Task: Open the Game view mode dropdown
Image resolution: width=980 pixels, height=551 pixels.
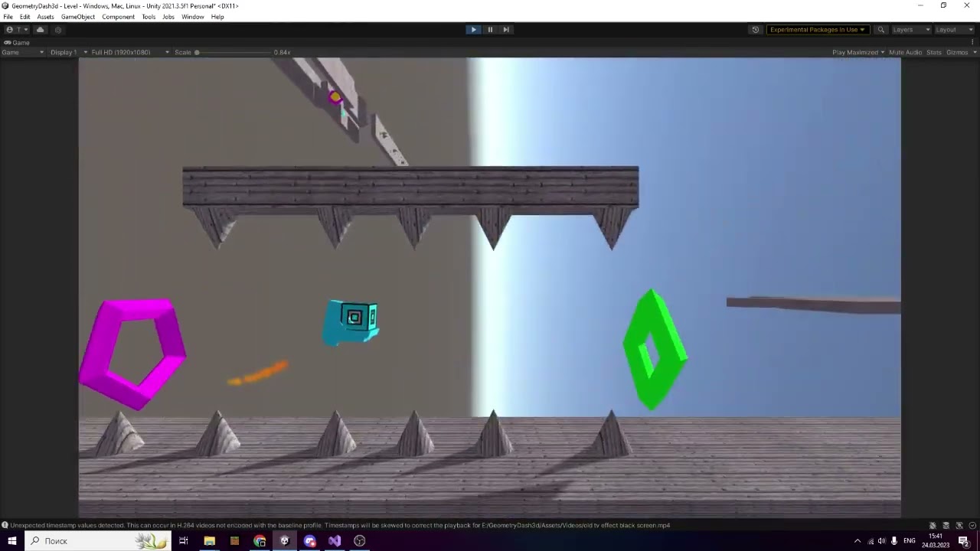Action: click(x=23, y=53)
